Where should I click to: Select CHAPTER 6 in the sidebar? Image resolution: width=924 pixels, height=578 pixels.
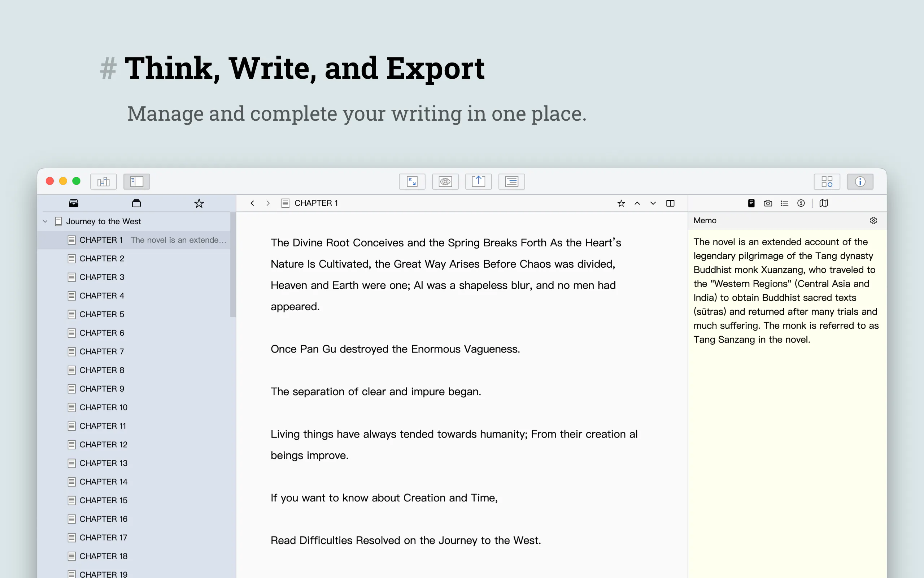(134, 333)
